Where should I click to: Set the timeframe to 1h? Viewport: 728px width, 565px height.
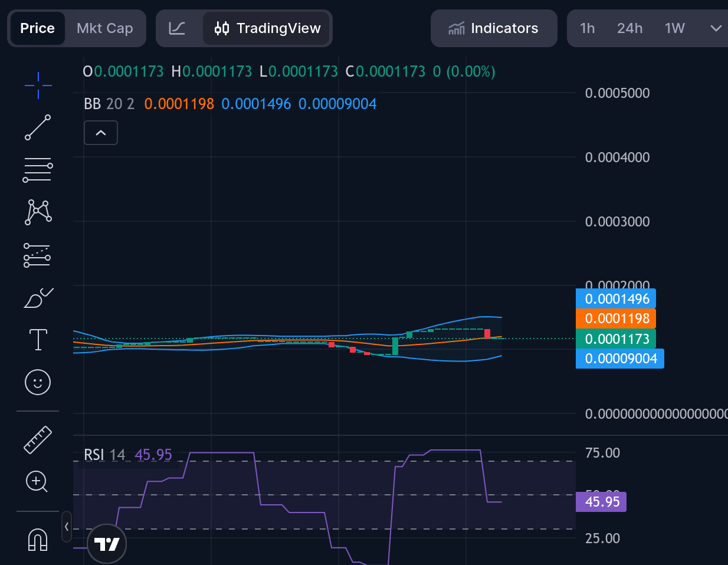pyautogui.click(x=587, y=28)
